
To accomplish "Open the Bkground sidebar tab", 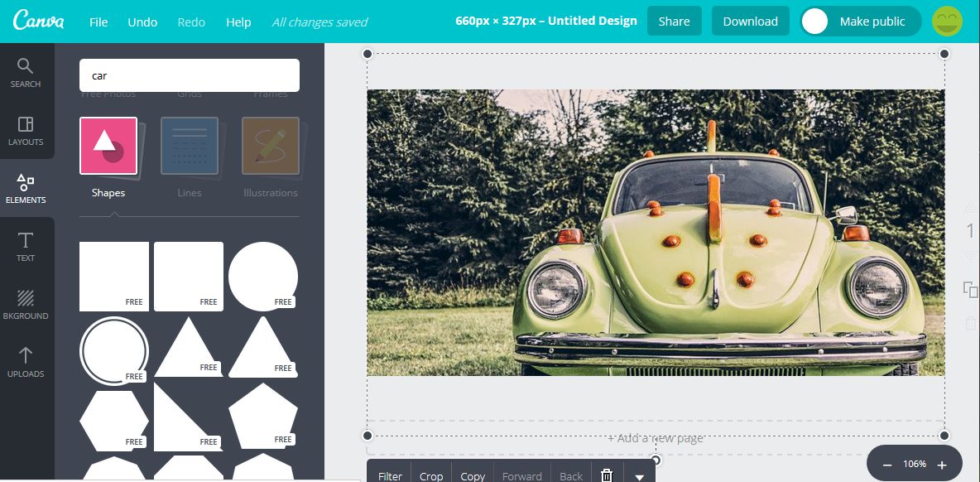I will pos(26,305).
